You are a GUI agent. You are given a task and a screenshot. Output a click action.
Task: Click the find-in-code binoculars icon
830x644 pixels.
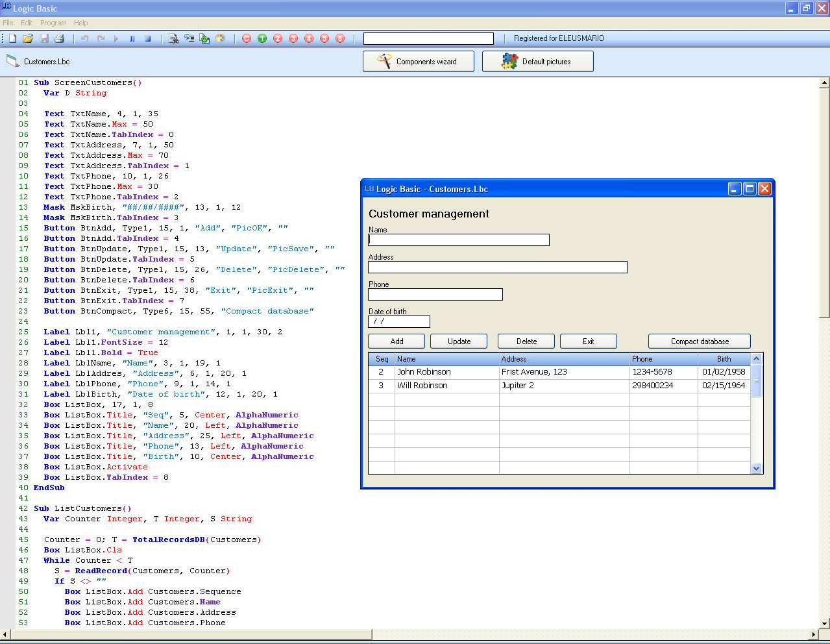(173, 39)
